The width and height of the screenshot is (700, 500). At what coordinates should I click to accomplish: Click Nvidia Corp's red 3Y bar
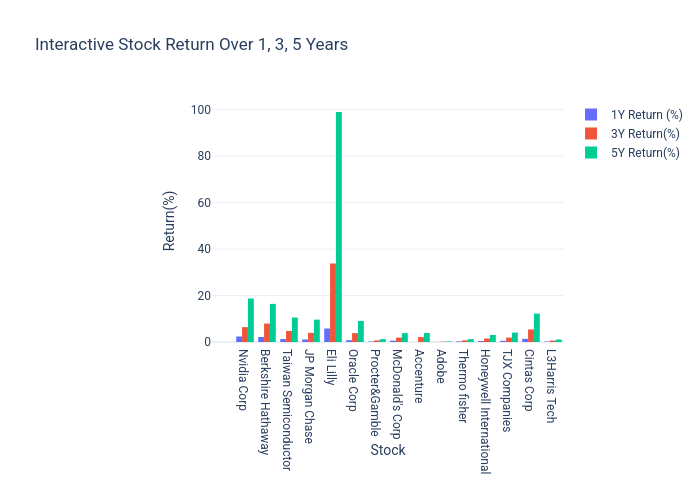[245, 334]
